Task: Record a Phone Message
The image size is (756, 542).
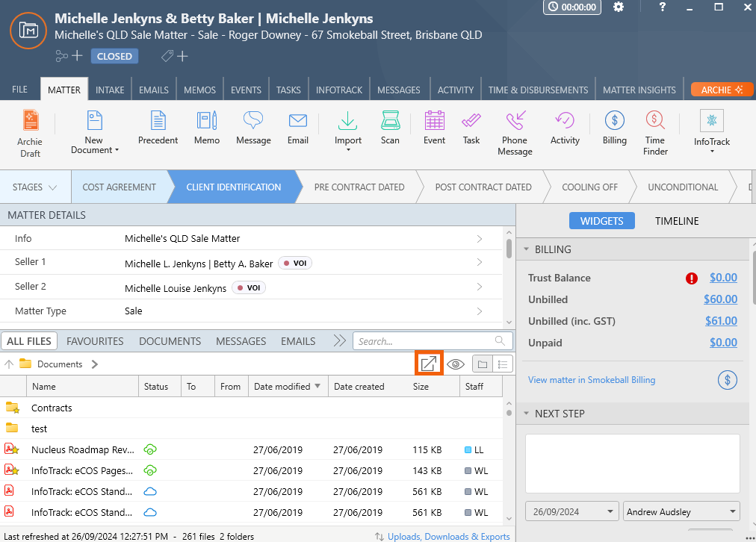Action: tap(515, 133)
